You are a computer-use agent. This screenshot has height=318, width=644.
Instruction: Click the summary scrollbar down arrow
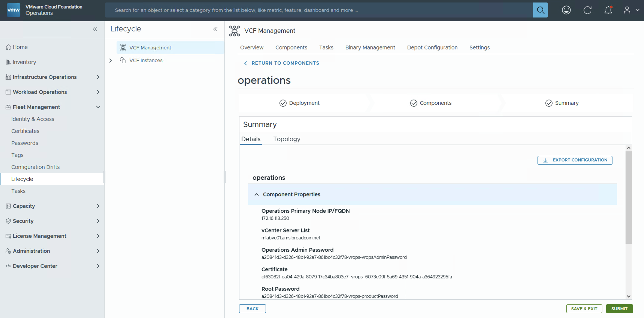pos(628,296)
